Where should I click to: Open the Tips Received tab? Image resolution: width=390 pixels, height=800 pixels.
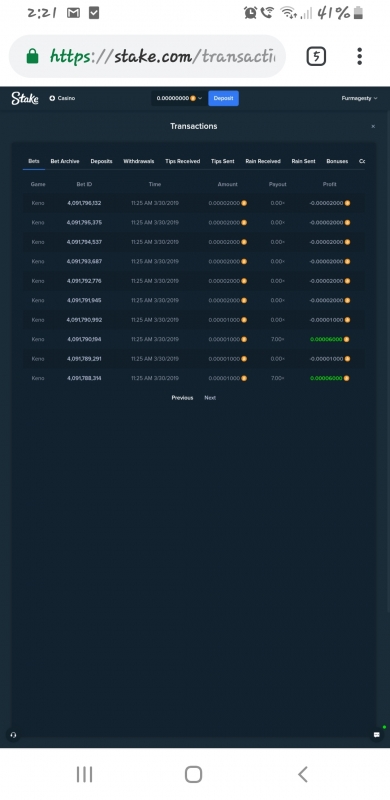click(183, 161)
